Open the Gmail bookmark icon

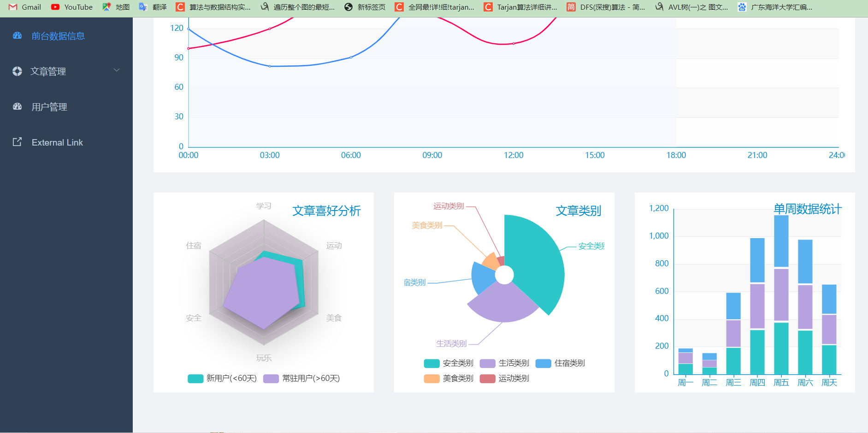click(x=13, y=7)
